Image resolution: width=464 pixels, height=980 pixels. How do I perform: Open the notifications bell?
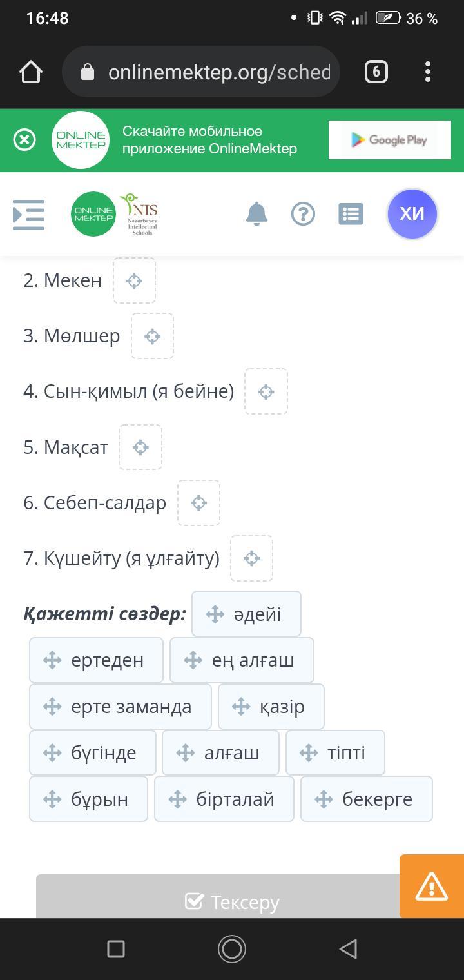(x=256, y=213)
